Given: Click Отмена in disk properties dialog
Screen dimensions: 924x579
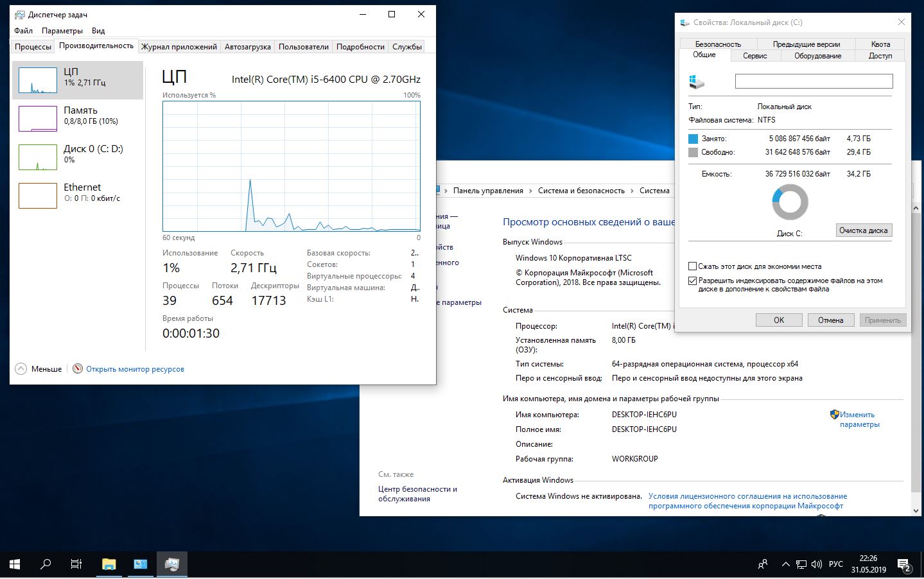Looking at the screenshot, I should [830, 320].
